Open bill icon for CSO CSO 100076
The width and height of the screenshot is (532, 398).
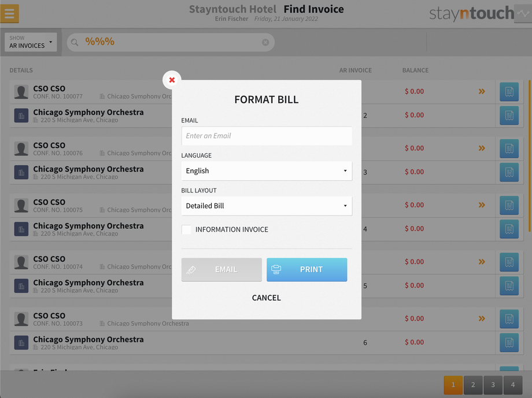point(509,148)
